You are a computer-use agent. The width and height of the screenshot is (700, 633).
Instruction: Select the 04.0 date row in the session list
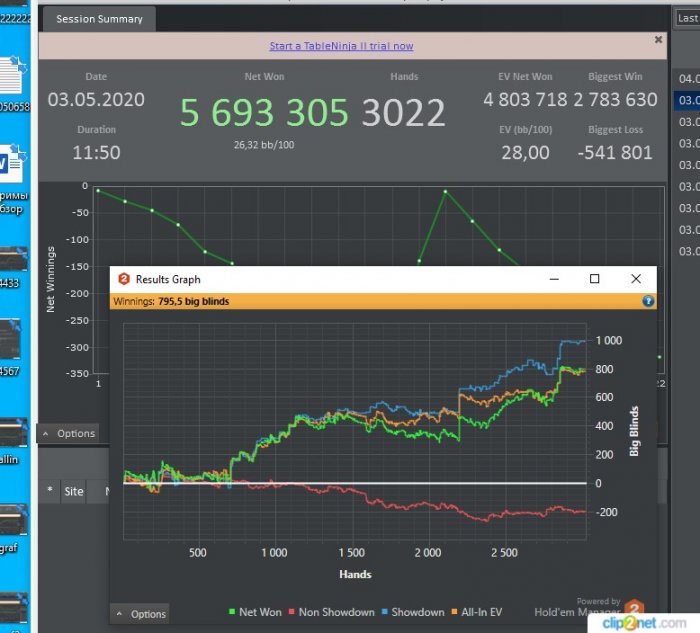(688, 79)
